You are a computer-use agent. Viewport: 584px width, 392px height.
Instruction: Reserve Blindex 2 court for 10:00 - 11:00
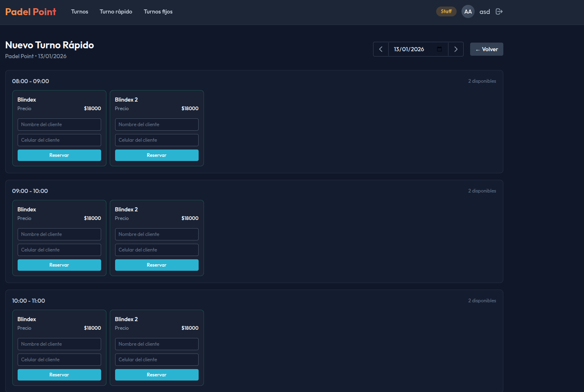click(157, 375)
